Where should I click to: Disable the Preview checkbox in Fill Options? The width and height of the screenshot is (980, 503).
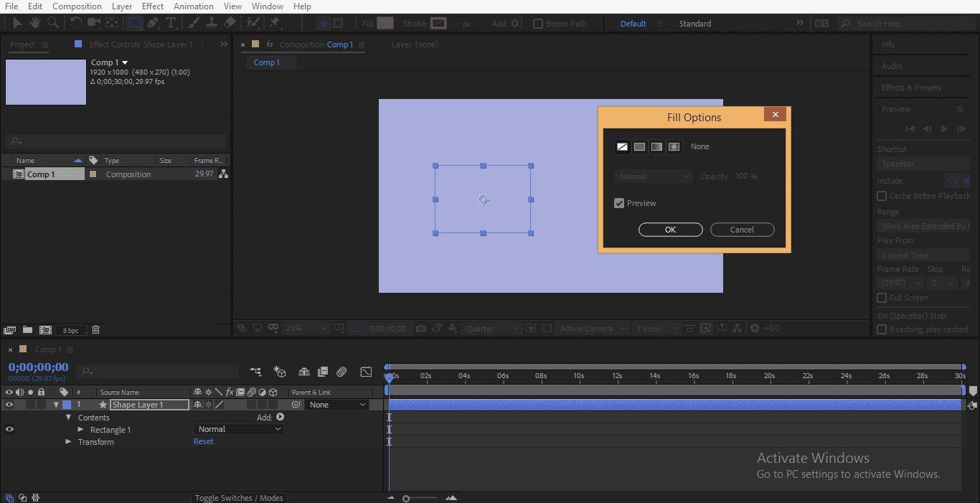click(x=618, y=202)
